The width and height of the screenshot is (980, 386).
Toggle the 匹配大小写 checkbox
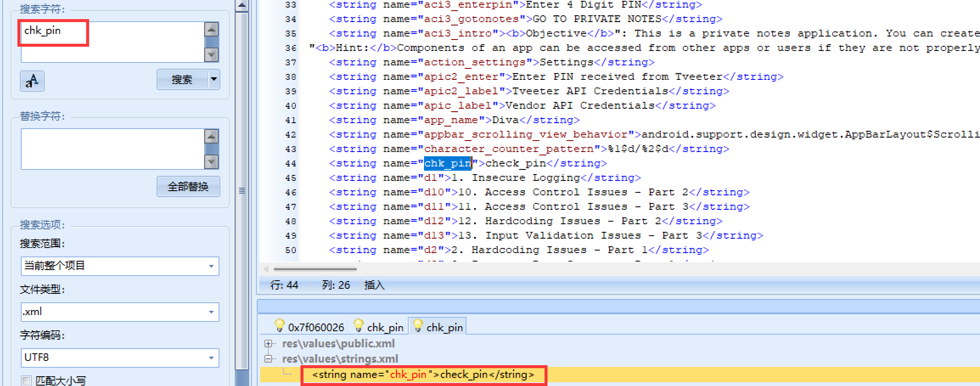click(x=26, y=380)
